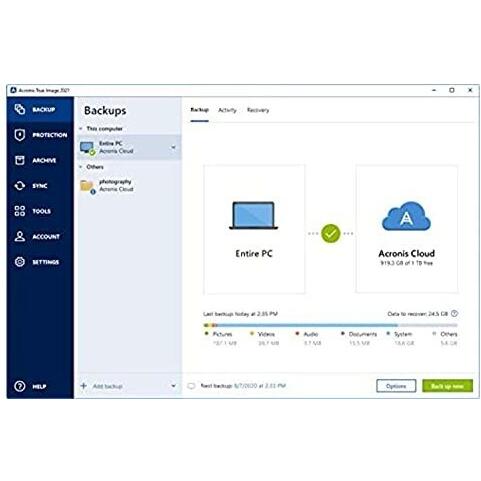The image size is (481, 481).
Task: Click the green checkmark status icon
Action: pyautogui.click(x=331, y=233)
